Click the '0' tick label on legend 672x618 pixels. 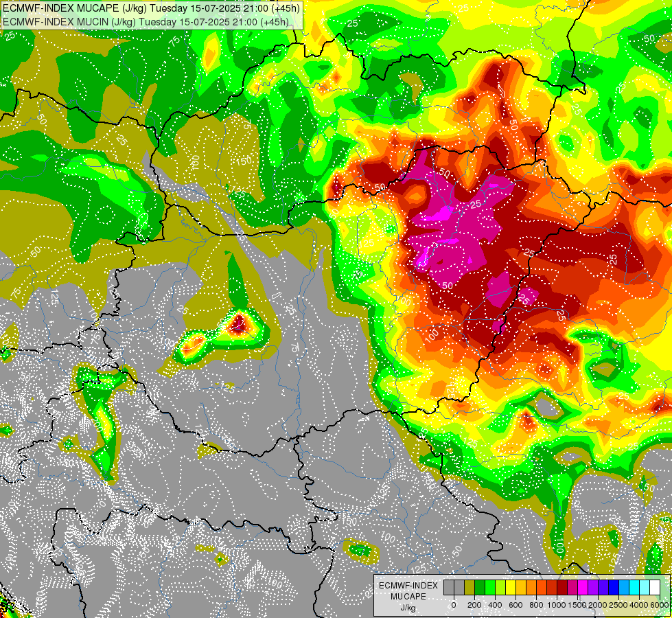[454, 605]
